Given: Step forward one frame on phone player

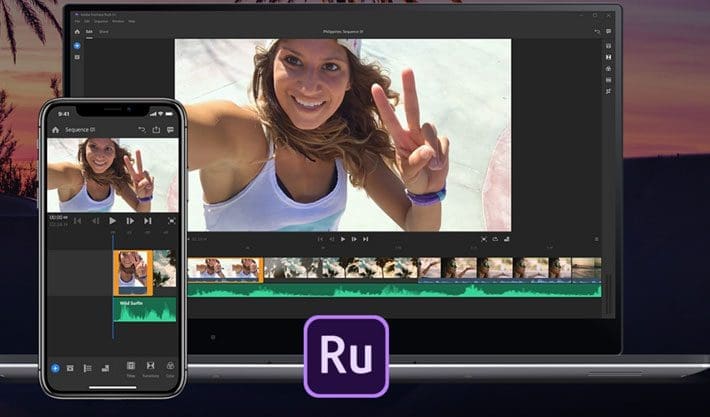Looking at the screenshot, I should coord(130,221).
